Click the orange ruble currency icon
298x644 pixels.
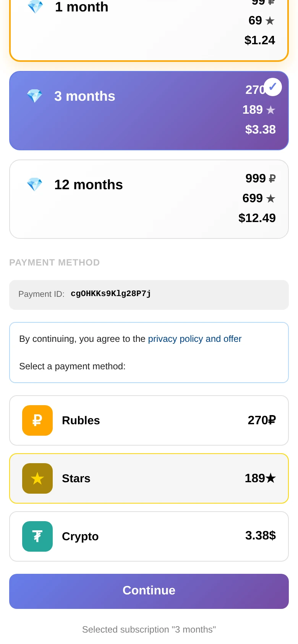[x=37, y=420]
